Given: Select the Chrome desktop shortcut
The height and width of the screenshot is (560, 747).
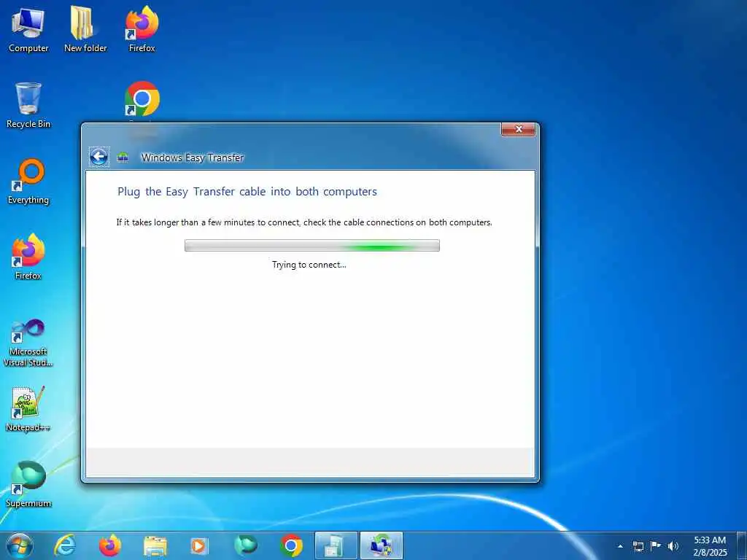Looking at the screenshot, I should 142,100.
